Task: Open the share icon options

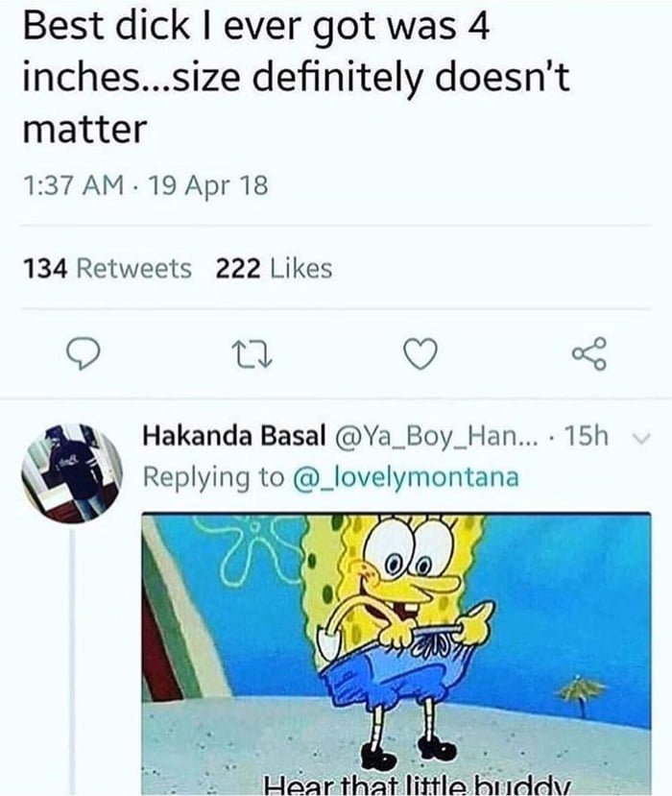Action: click(588, 356)
